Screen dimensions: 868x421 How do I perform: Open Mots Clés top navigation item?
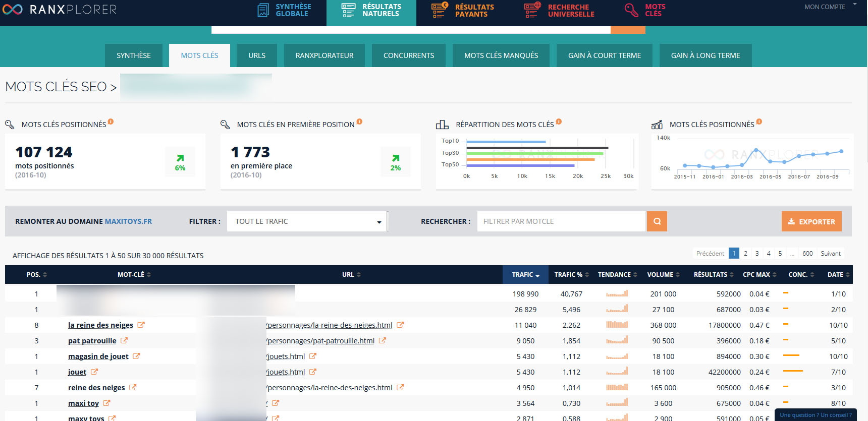coord(645,10)
